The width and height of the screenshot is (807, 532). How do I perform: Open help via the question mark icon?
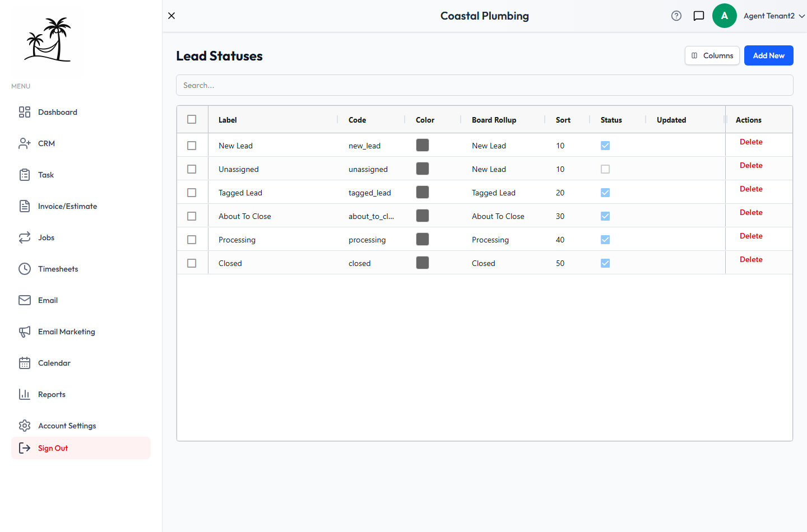coord(676,16)
